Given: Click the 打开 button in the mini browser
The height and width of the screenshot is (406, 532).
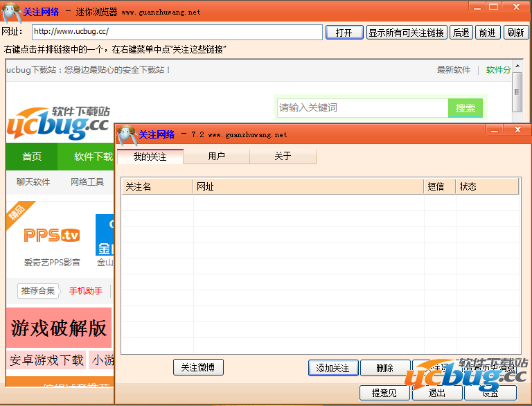Looking at the screenshot, I should pyautogui.click(x=344, y=33).
